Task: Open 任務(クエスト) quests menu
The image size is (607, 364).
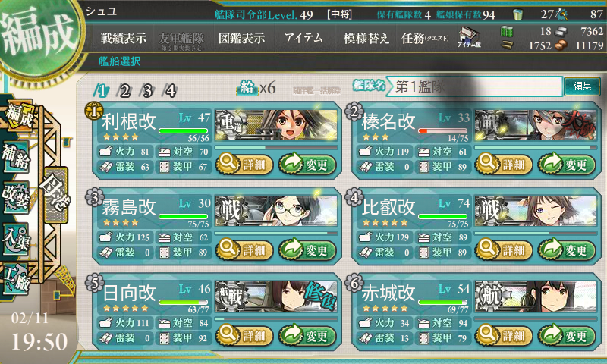Action: pyautogui.click(x=425, y=38)
